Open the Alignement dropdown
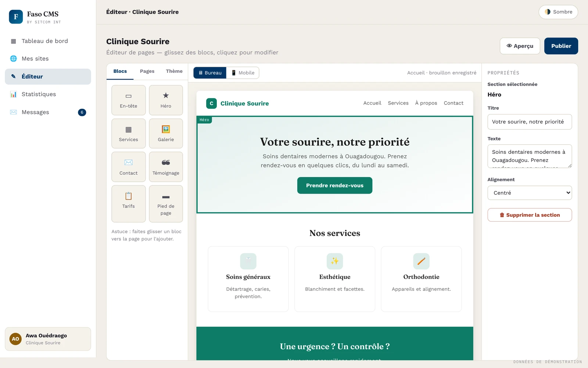Image resolution: width=588 pixels, height=368 pixels. [x=530, y=193]
